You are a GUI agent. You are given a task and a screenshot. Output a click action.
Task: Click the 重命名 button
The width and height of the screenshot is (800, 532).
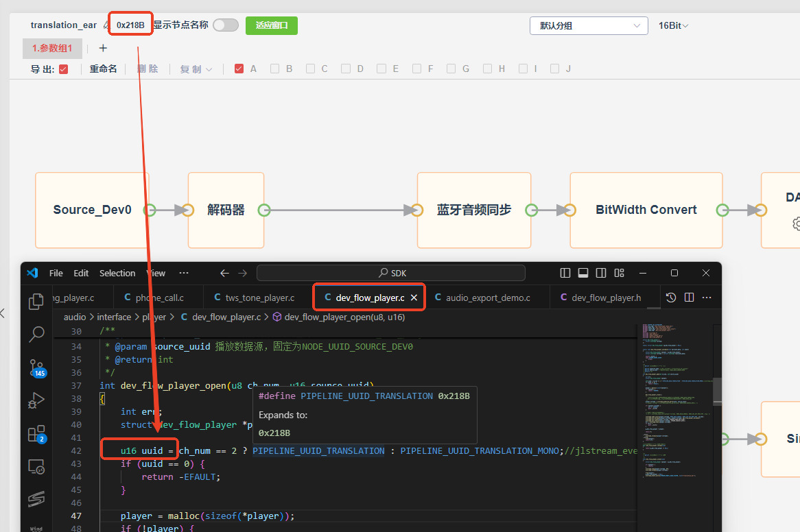103,69
